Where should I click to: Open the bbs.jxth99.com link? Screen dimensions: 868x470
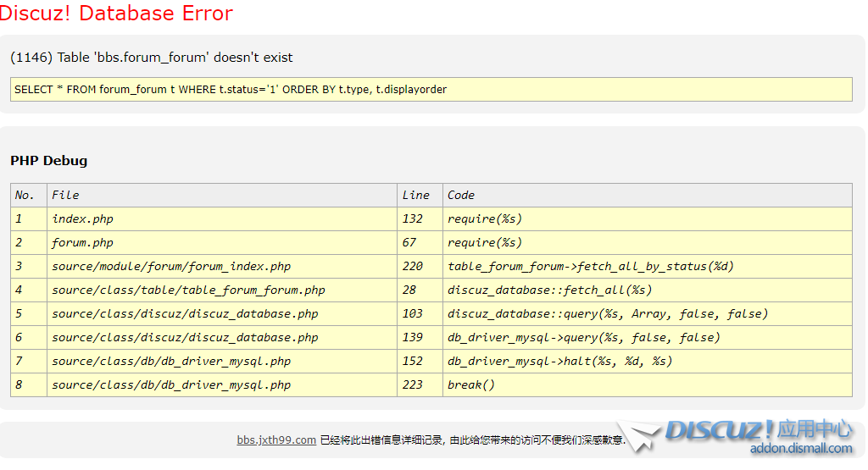pos(276,440)
